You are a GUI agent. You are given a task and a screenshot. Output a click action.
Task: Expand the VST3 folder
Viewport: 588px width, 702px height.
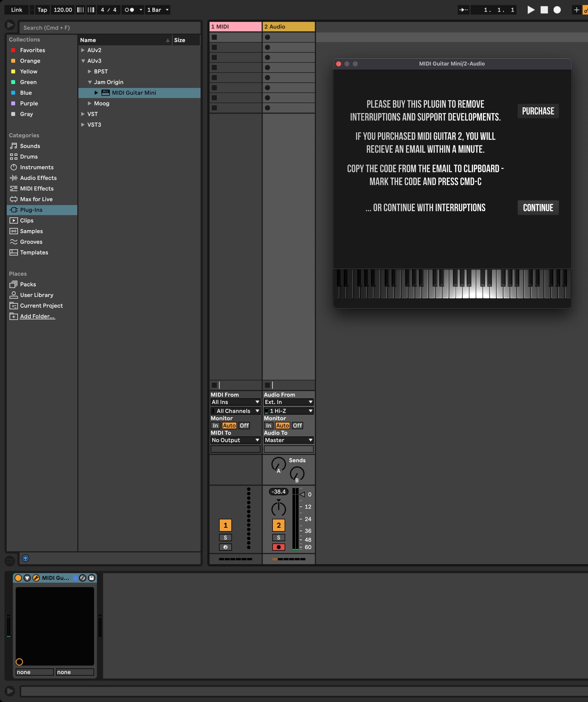click(x=83, y=125)
